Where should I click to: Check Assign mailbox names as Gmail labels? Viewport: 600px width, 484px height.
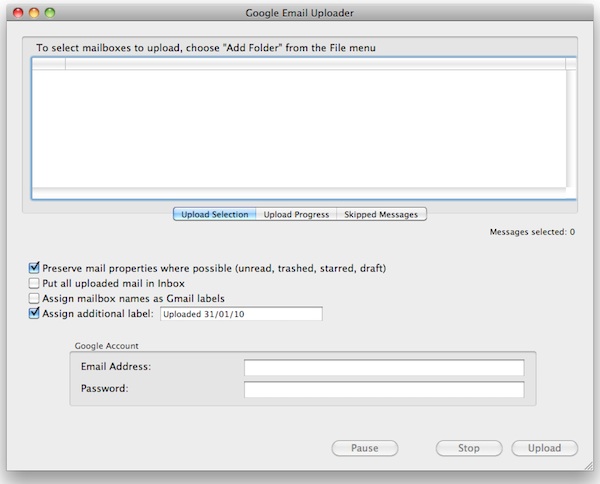(34, 298)
